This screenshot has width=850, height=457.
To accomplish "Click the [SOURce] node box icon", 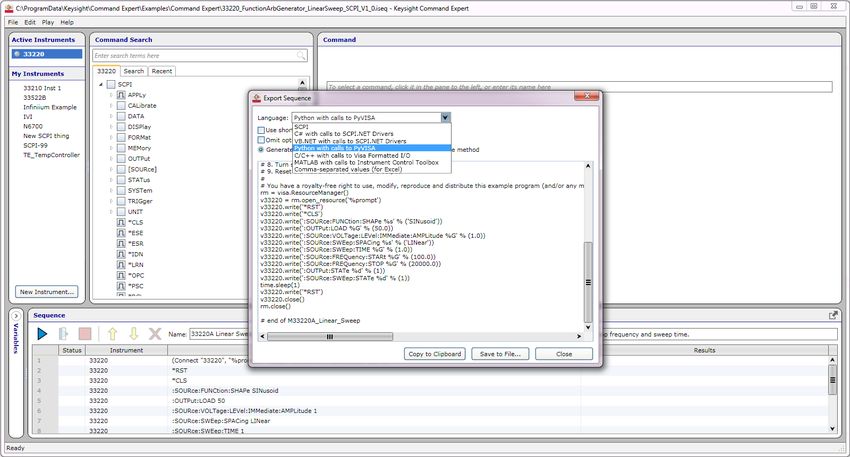I will coord(121,169).
